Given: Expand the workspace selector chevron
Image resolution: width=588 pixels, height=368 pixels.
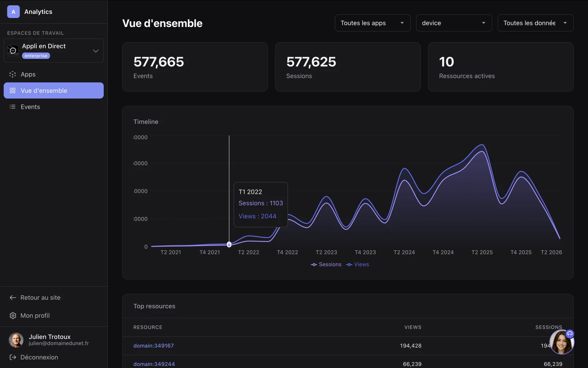Looking at the screenshot, I should point(96,51).
